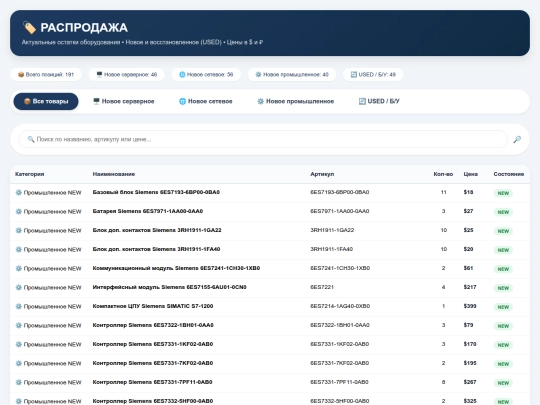Viewport: 540px width, 405px height.
Task: Click box icon in 'Все товары' tab
Action: (x=27, y=101)
